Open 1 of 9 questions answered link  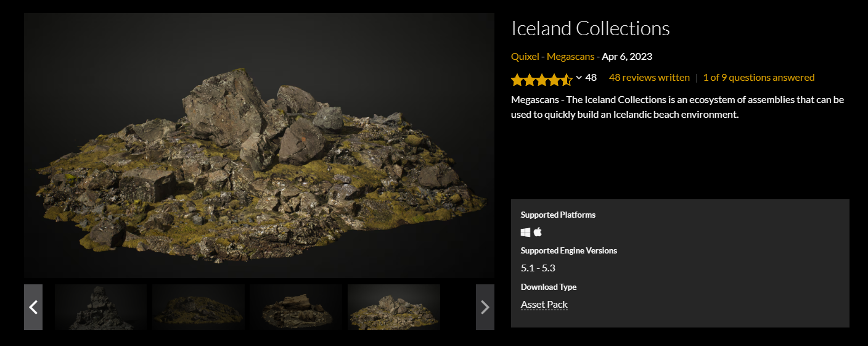point(759,78)
